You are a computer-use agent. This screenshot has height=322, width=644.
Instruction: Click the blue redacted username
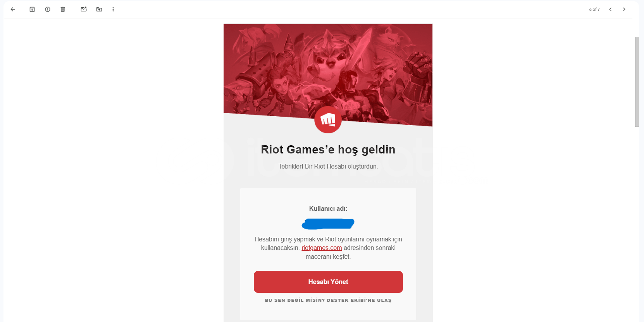[328, 224]
